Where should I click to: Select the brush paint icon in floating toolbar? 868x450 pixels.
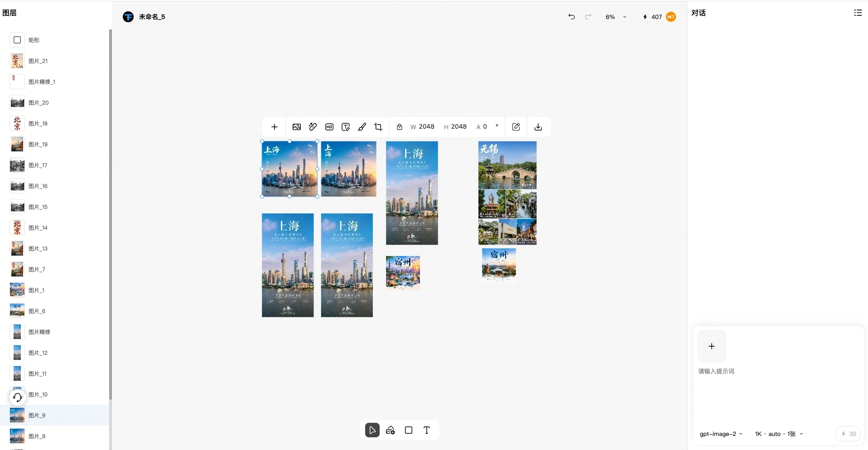(362, 127)
